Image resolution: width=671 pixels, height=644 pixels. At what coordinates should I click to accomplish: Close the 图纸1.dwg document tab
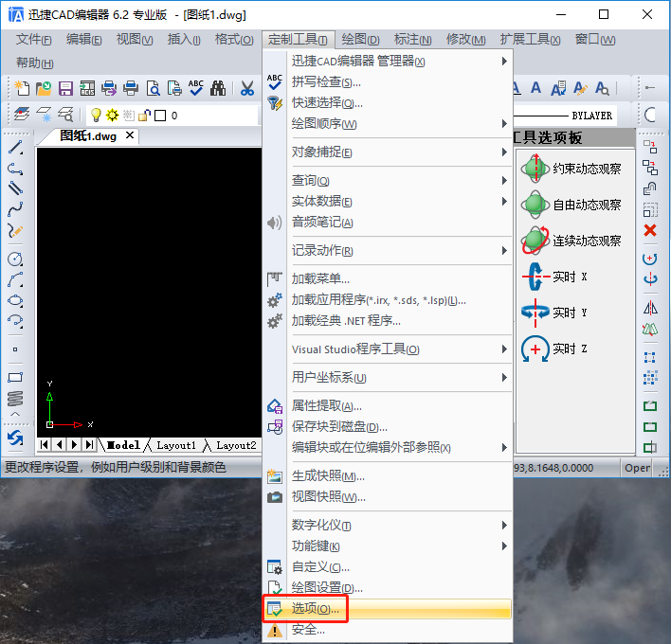click(x=130, y=135)
